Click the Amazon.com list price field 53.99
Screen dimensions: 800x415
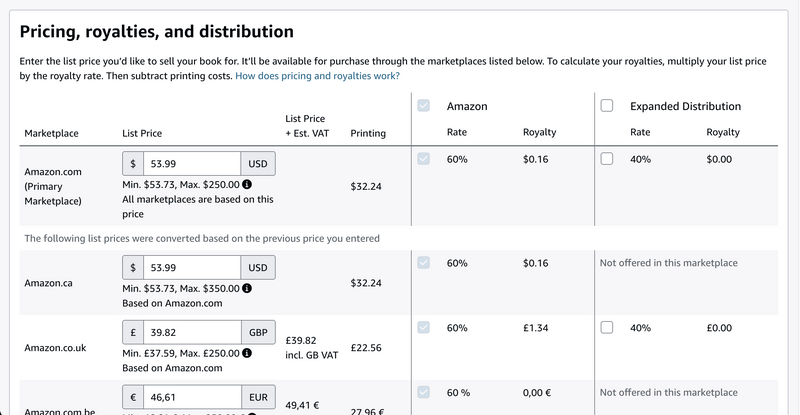pyautogui.click(x=192, y=164)
